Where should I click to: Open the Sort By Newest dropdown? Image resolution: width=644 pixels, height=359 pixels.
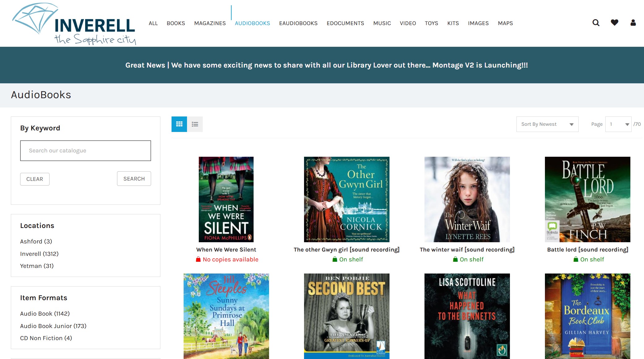tap(547, 124)
